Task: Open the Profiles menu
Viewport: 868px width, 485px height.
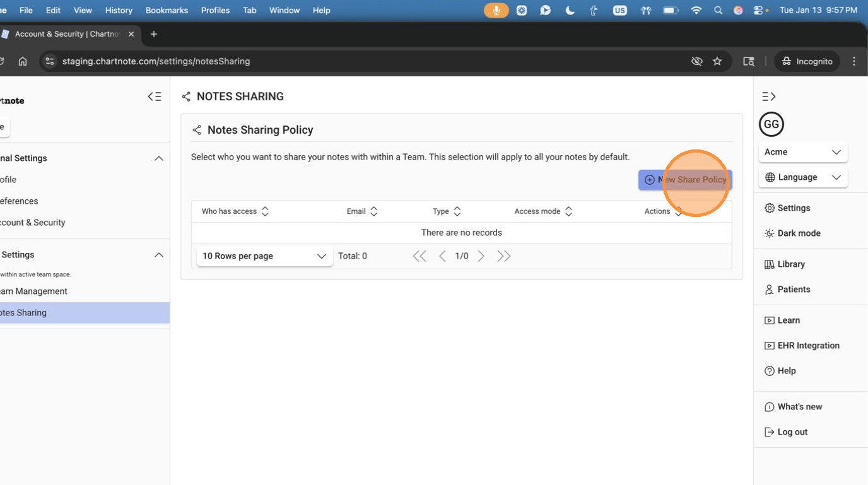Action: click(x=215, y=10)
